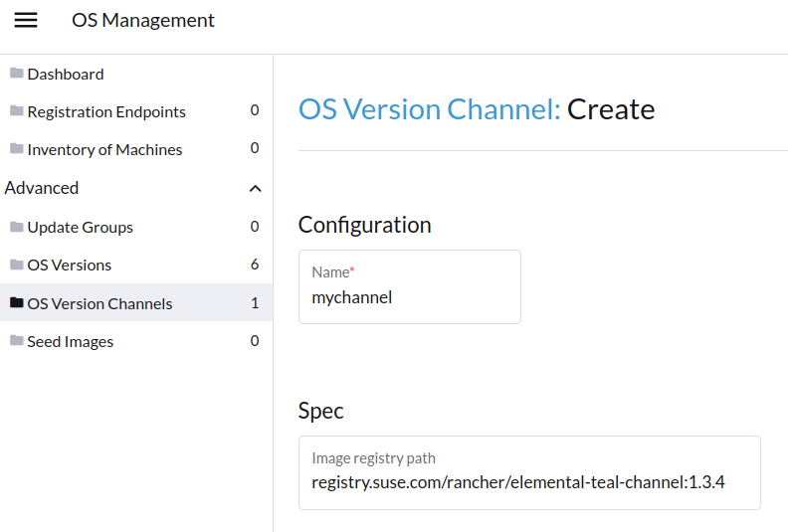Screen dimensions: 788x532
Task: Go to Dashboard via its text label
Action: [66, 74]
